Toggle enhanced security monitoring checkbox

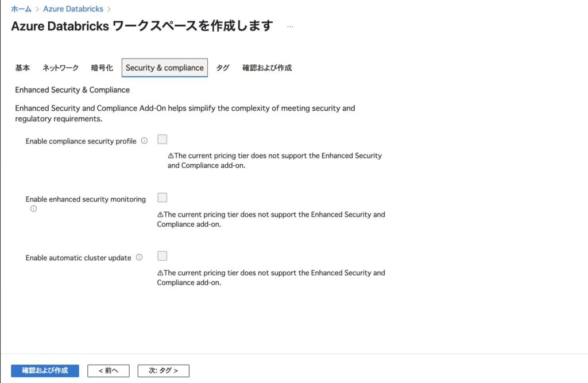click(163, 198)
